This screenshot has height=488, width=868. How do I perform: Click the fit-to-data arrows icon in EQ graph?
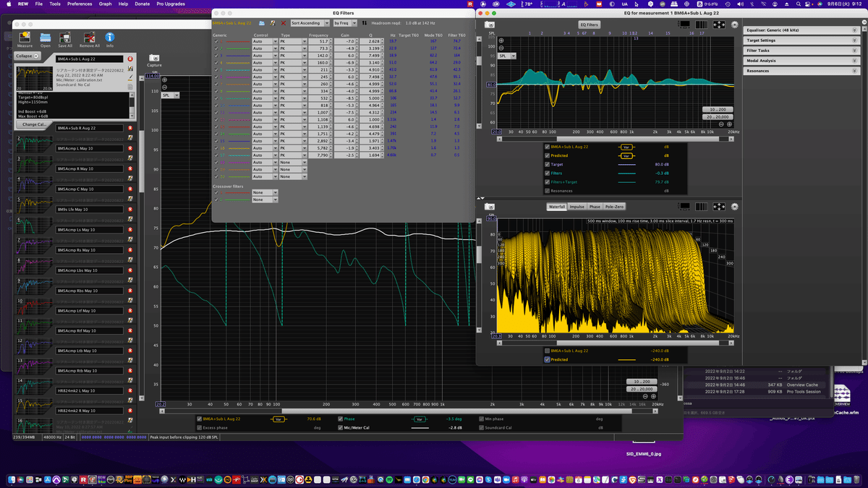click(718, 24)
